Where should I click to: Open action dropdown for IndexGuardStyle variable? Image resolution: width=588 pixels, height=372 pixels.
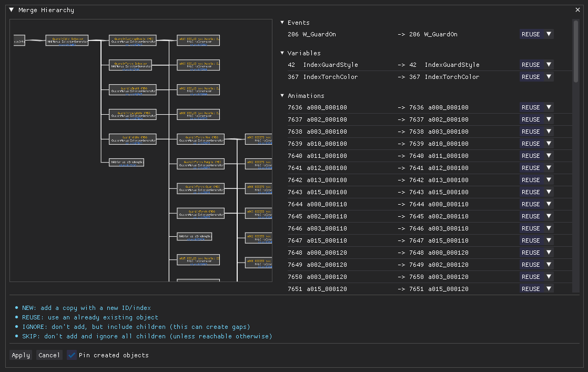coord(536,65)
